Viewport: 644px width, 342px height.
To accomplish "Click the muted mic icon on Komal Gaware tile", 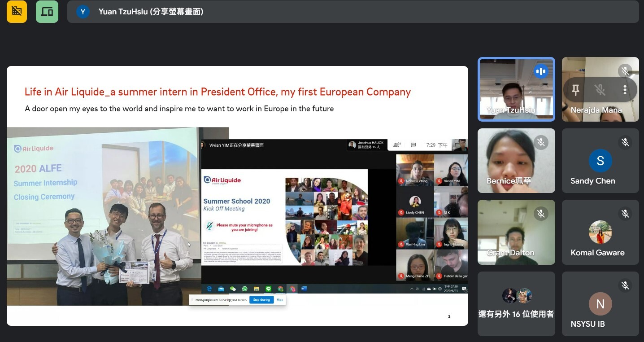I will (x=625, y=214).
